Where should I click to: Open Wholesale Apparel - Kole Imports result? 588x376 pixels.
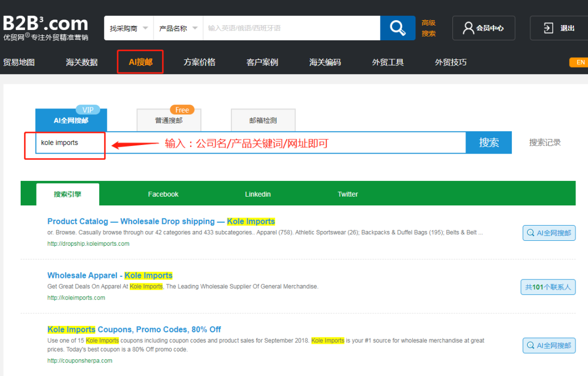tap(110, 275)
